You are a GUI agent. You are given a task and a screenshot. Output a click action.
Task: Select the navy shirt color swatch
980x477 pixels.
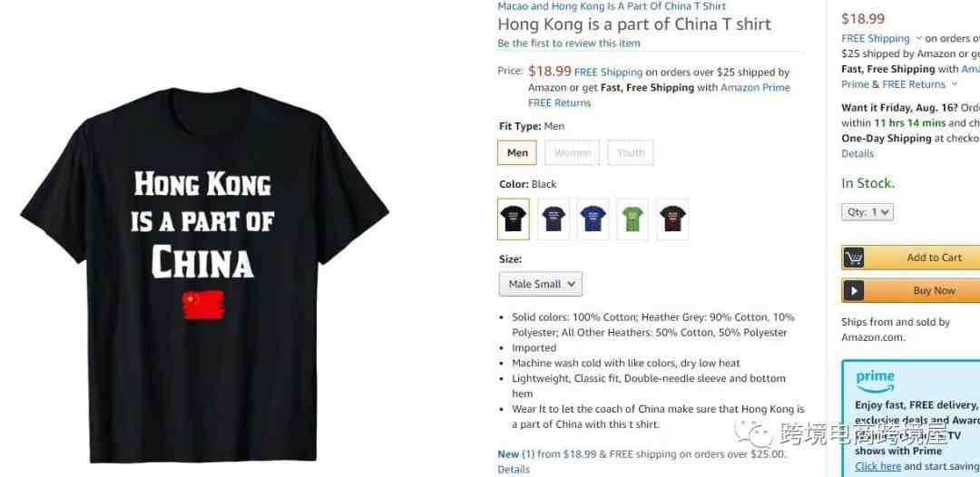click(x=554, y=219)
